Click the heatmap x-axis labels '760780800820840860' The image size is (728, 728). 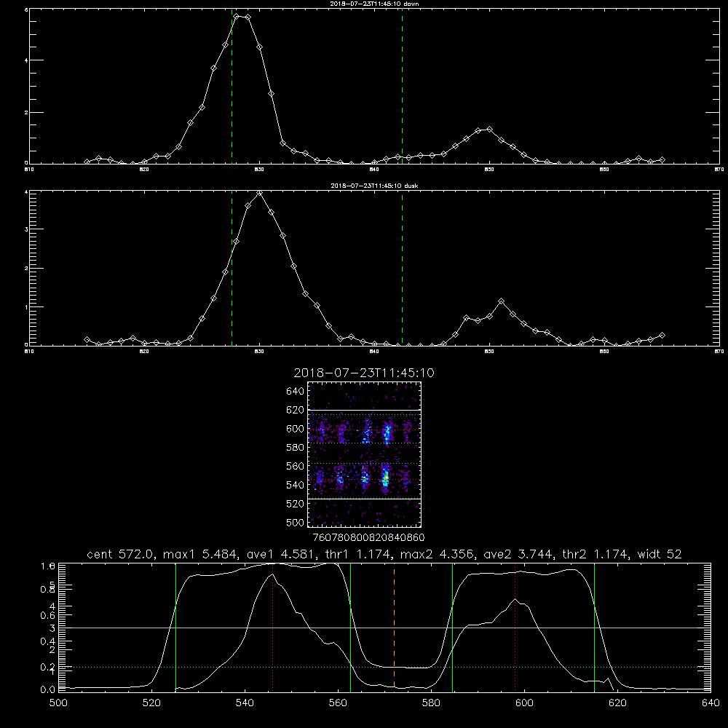click(x=368, y=538)
